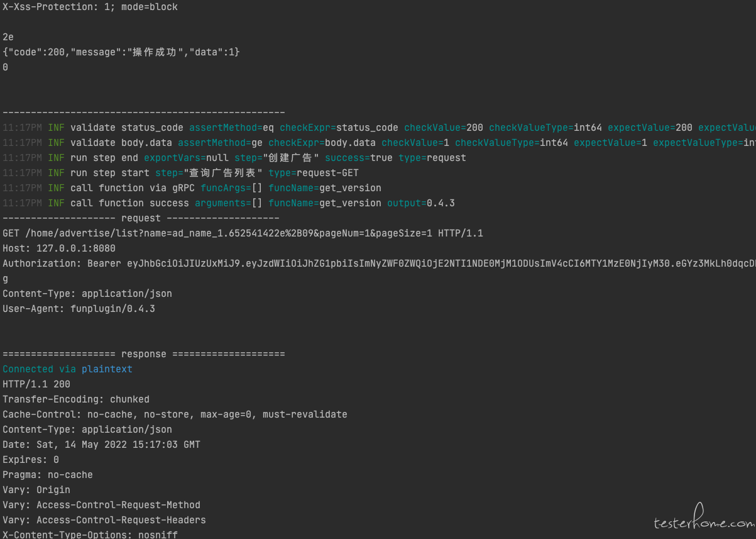Click the Cache-Control header line
This screenshot has width=756, height=539.
(x=175, y=414)
